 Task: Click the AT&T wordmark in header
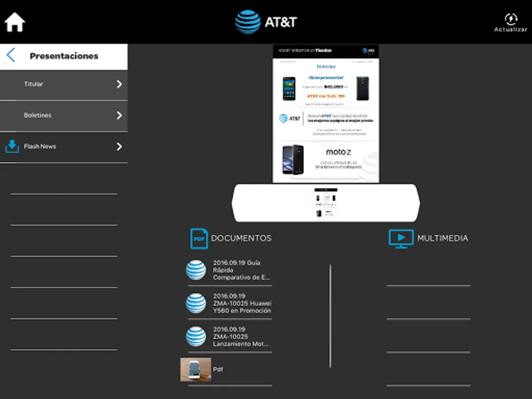(x=281, y=22)
